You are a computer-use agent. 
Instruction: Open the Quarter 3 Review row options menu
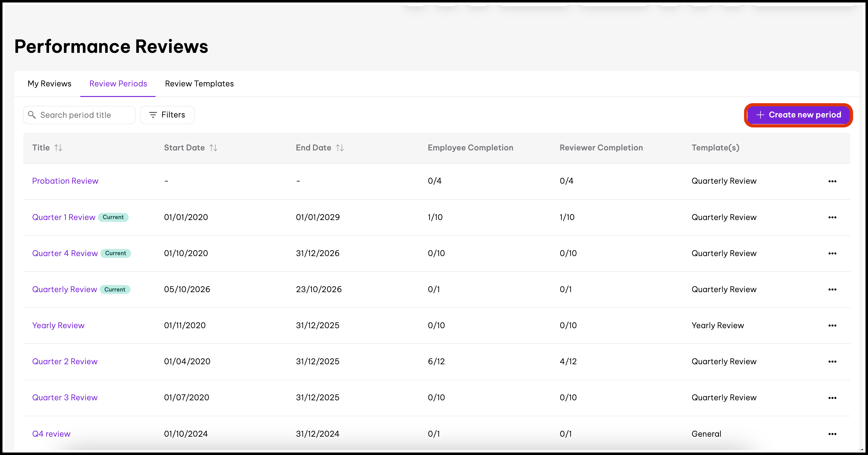(x=832, y=398)
